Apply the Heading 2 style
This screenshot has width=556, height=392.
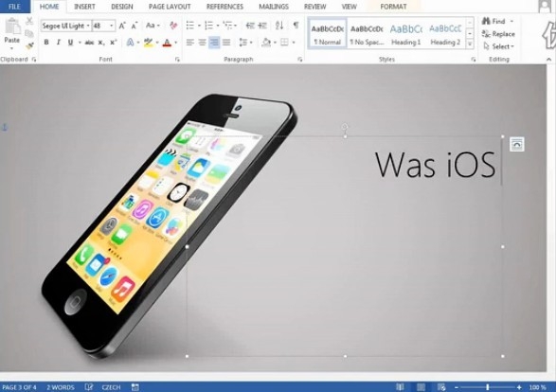(x=445, y=34)
